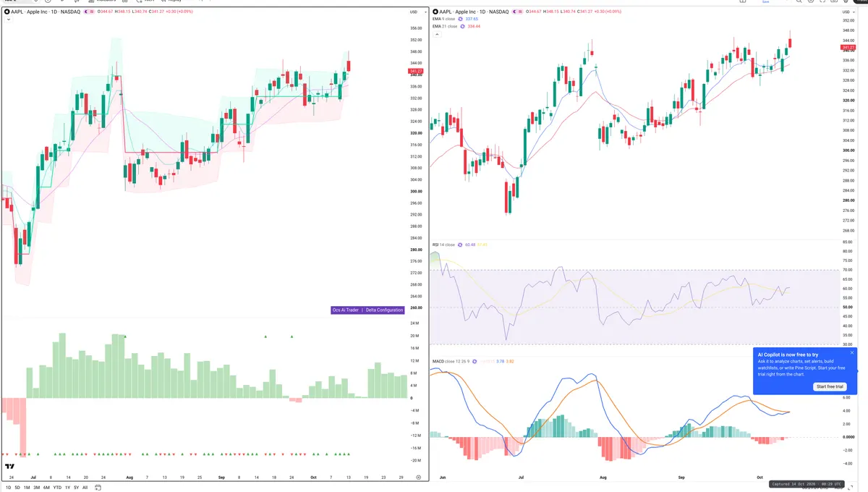Viewport: 868px width, 492px height.
Task: Click 'AI Copilot is now free to try' heading
Action: [788, 355]
